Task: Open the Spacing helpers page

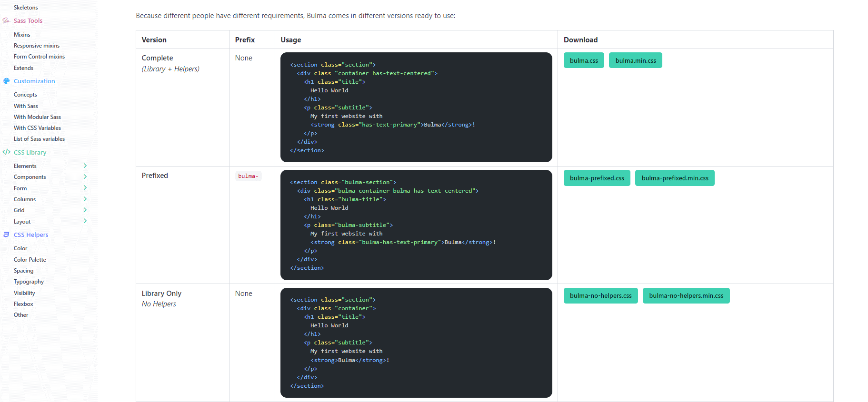Action: [23, 271]
